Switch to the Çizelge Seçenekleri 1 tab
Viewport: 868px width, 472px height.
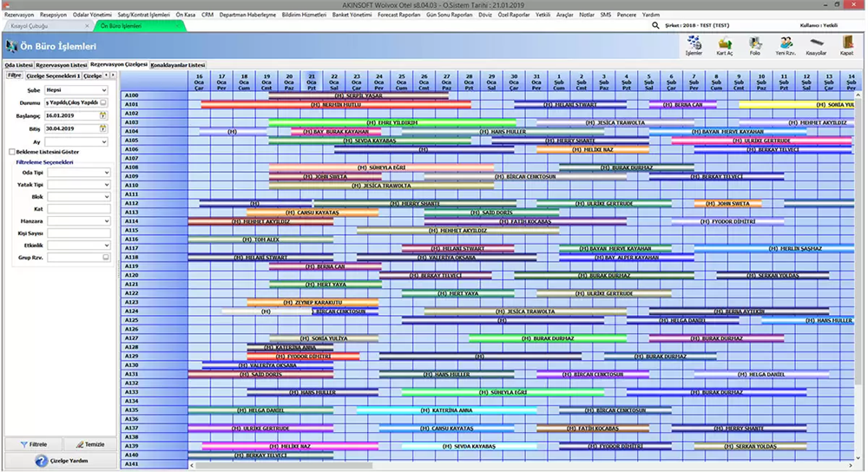[53, 75]
